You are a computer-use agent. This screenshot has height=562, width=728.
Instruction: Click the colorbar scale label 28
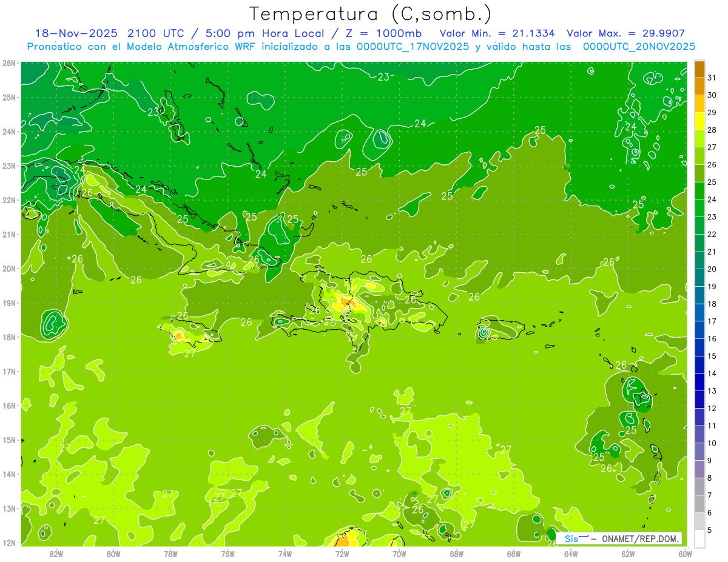[712, 130]
